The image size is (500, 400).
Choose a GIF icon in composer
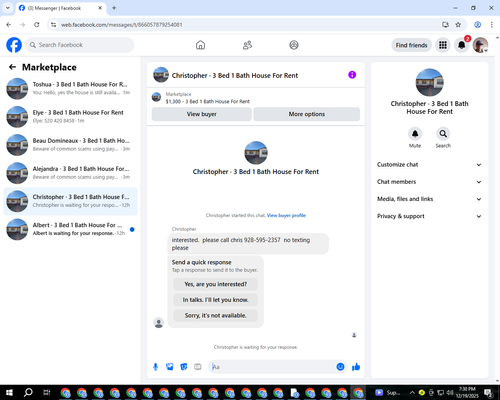pyautogui.click(x=198, y=367)
